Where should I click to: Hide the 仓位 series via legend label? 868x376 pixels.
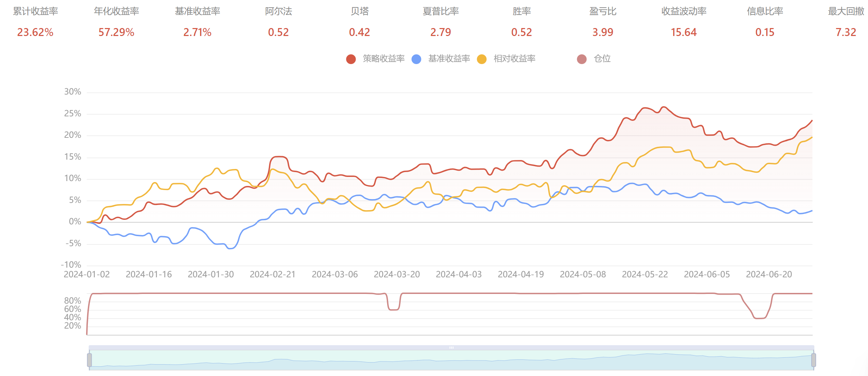pyautogui.click(x=602, y=59)
